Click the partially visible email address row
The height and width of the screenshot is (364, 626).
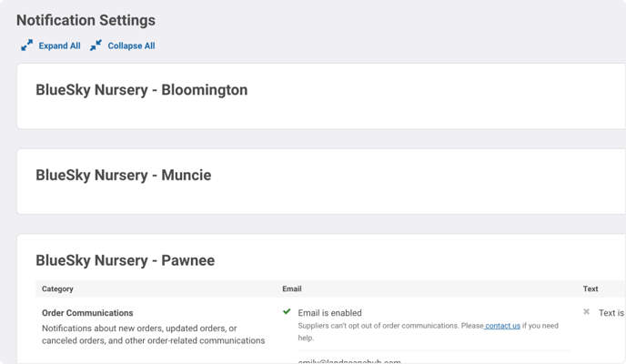pos(349,361)
